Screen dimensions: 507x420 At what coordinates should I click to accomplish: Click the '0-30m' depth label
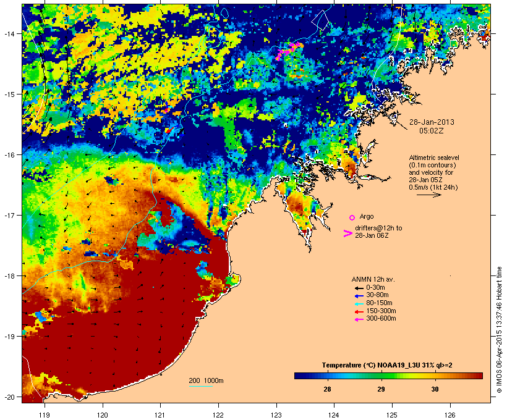(x=375, y=288)
